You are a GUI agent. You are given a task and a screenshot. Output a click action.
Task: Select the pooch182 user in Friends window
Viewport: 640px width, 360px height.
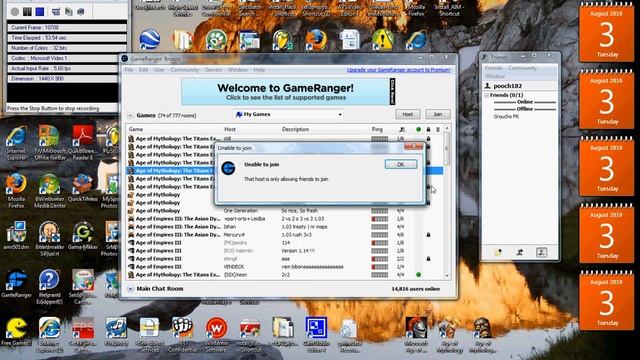(x=507, y=86)
